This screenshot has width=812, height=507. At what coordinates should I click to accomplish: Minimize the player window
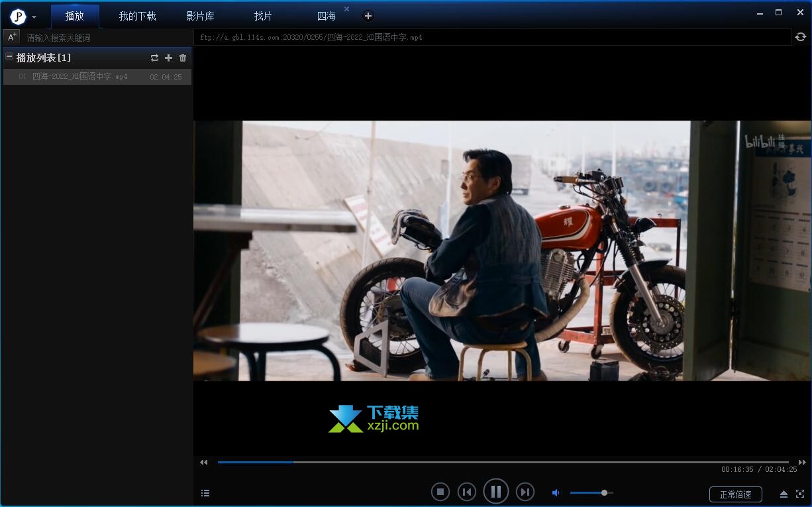click(761, 13)
